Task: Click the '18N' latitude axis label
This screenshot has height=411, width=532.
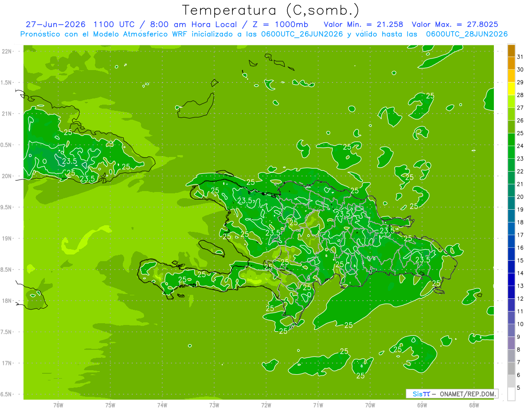Action: click(7, 301)
